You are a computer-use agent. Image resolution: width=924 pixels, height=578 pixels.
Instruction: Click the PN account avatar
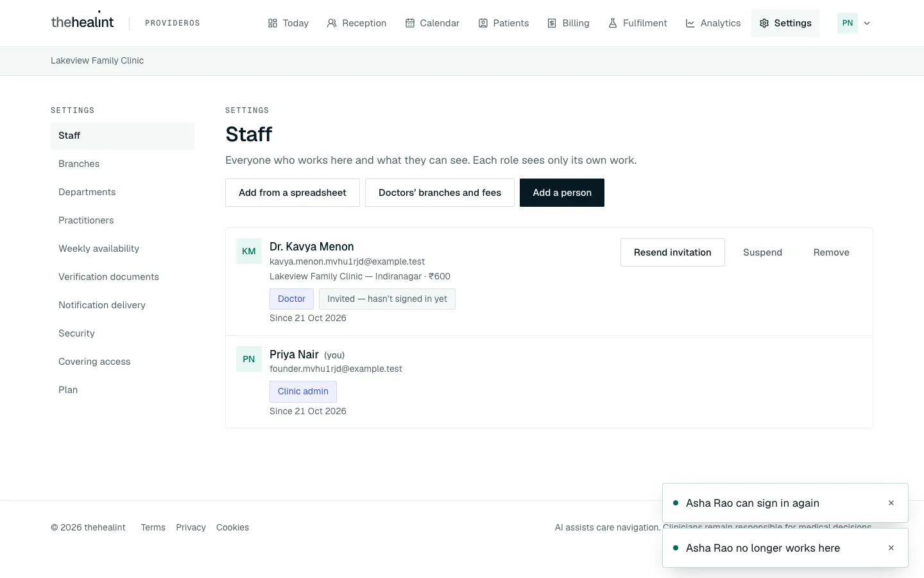848,23
